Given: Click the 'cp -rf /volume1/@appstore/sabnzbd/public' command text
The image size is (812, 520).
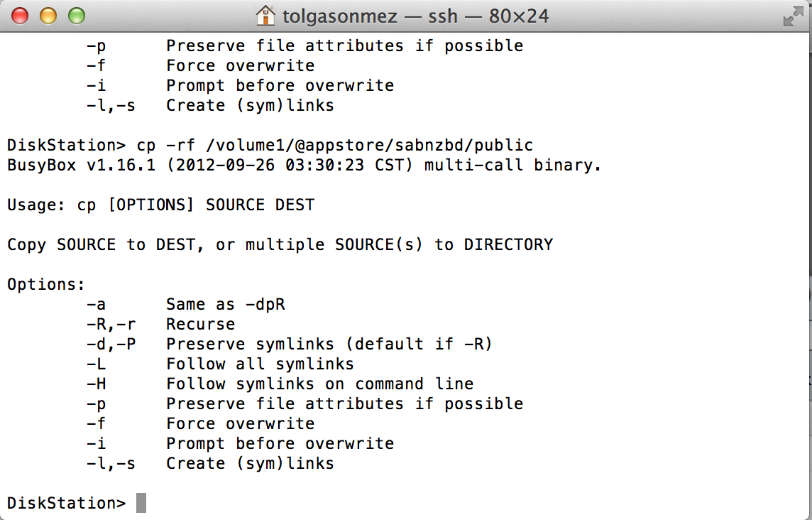Looking at the screenshot, I should coord(334,145).
